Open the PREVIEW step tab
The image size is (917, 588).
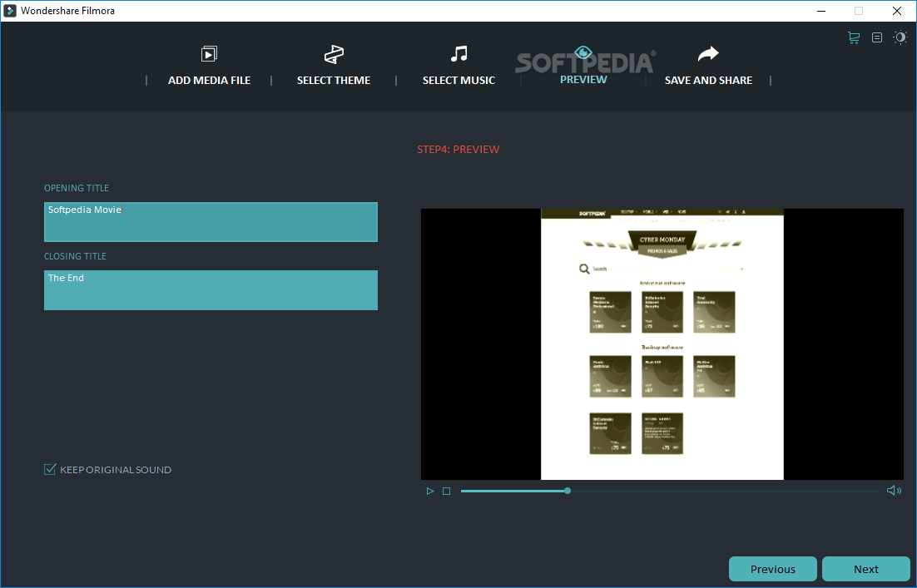pos(583,80)
